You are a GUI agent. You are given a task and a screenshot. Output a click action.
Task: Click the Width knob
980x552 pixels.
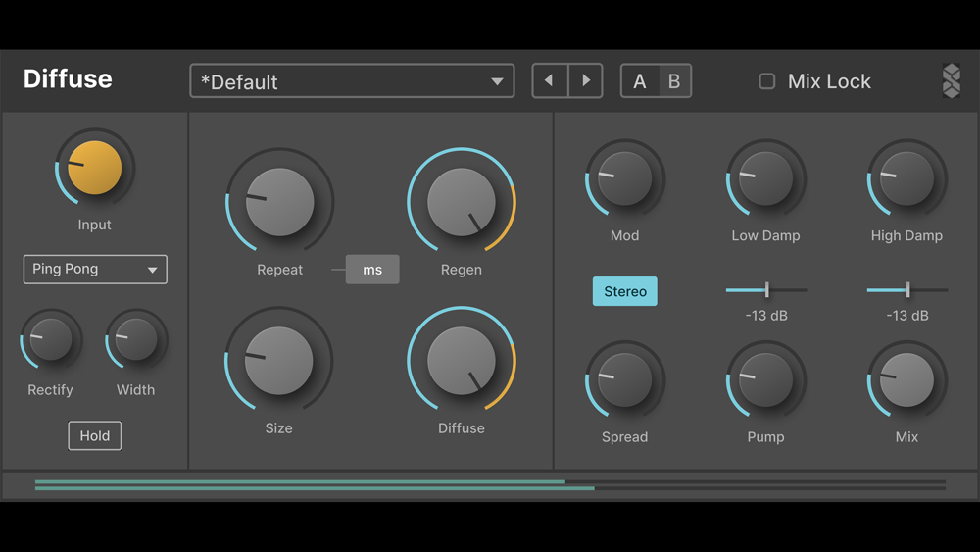[x=135, y=340]
